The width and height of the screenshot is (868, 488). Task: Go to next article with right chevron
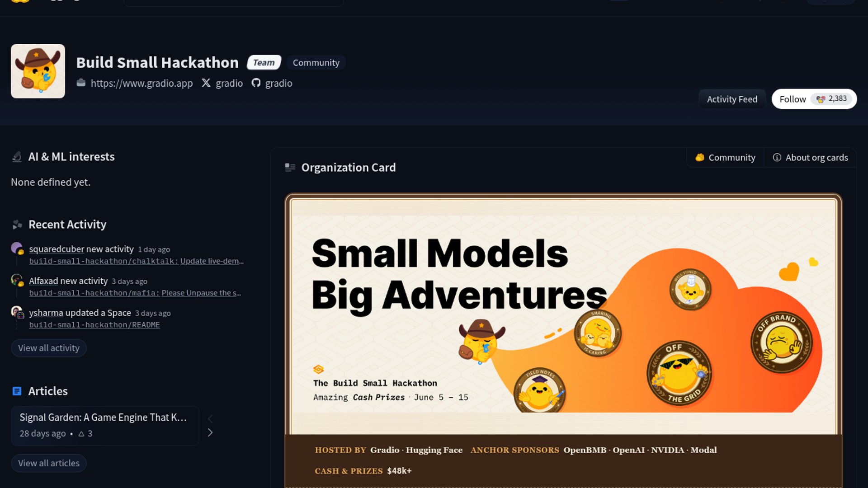210,432
